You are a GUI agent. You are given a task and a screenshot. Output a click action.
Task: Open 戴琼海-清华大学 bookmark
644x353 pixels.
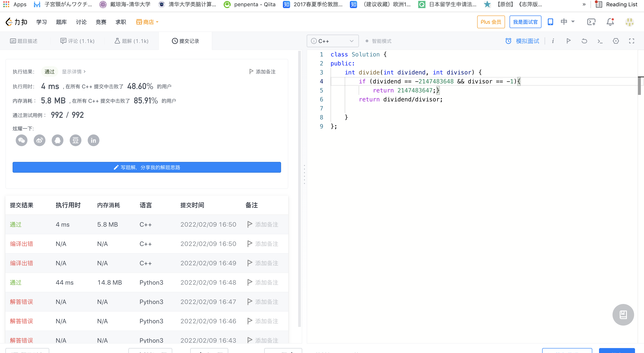[125, 4]
